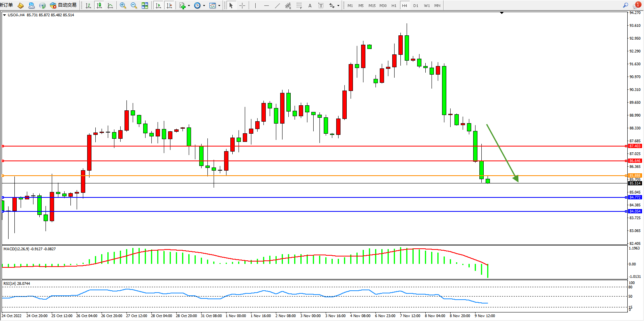Expand the chart templates dropdown arrow
Viewport: 644px width, 321px height.
(x=219, y=5)
